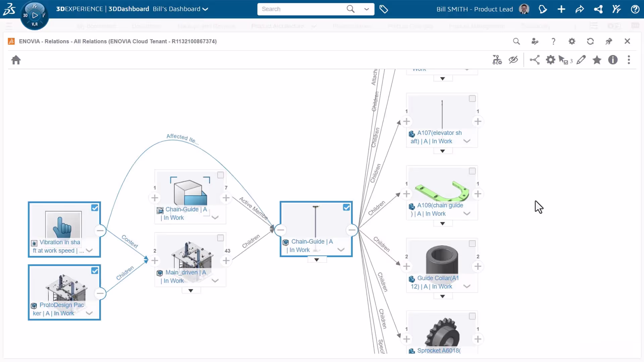Click black triangle below center Chain-Guide card
The height and width of the screenshot is (362, 644).
317,260
